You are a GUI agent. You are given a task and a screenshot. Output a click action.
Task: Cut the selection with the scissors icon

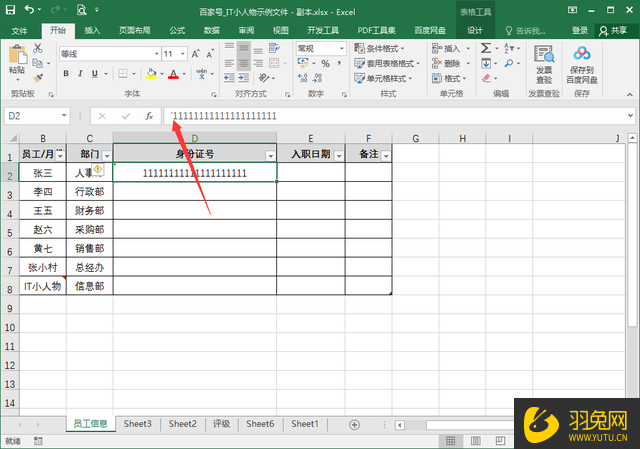coord(38,48)
